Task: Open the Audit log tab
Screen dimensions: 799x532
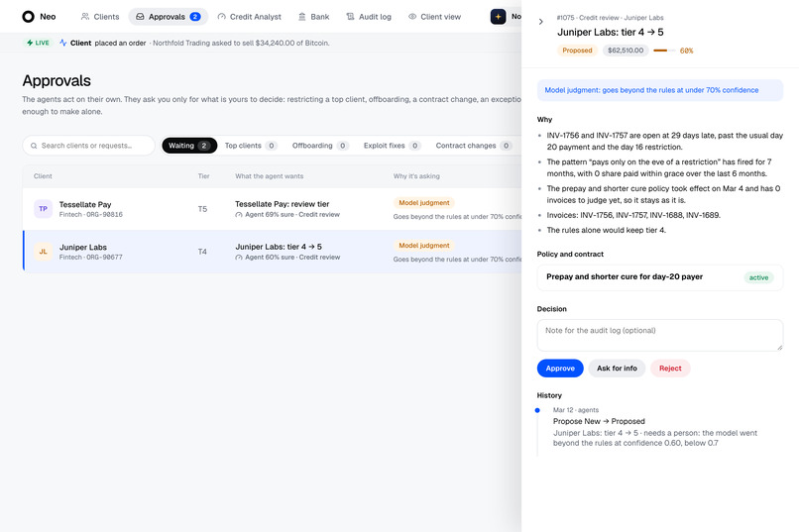Action: click(x=369, y=17)
